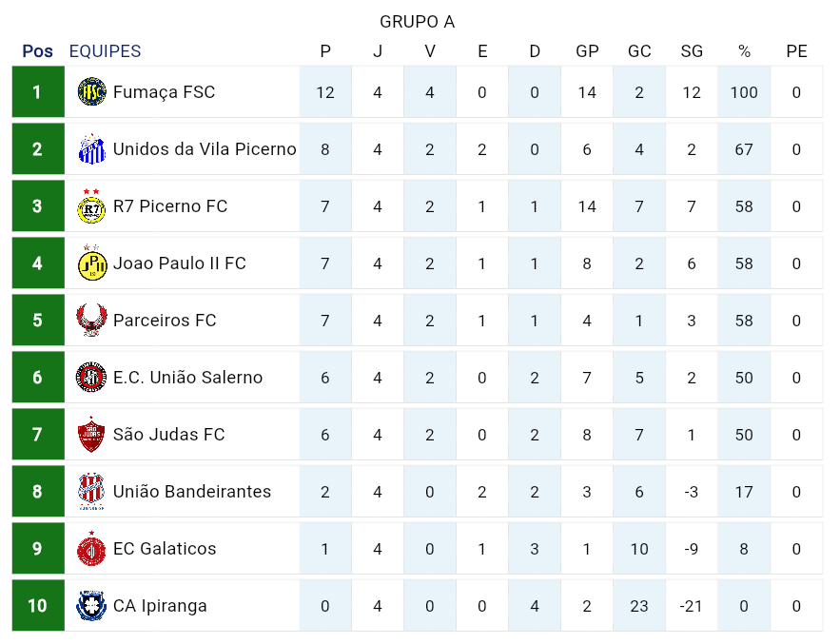This screenshot has height=644, width=840.
Task: Click the CA Ipiranga blue crest
Action: pyautogui.click(x=92, y=606)
